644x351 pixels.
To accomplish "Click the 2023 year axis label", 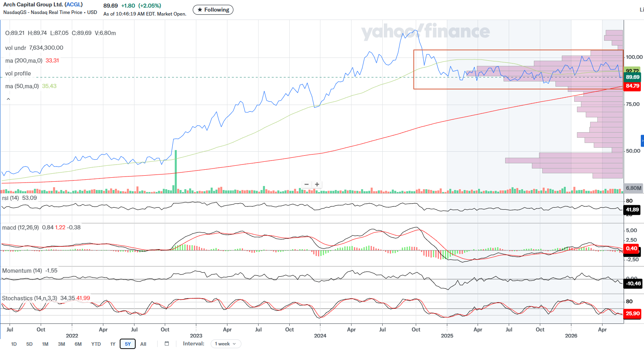I will point(196,336).
